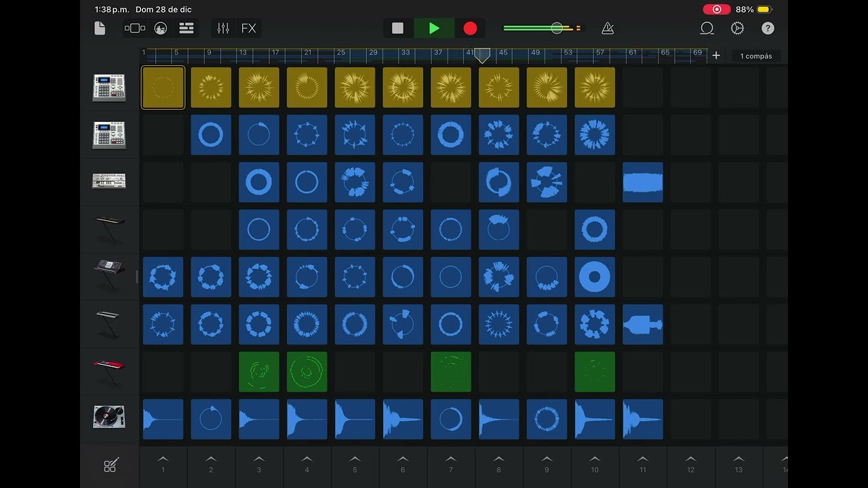The height and width of the screenshot is (488, 868).
Task: Trigger the turntable track cell in column 11
Action: click(643, 419)
